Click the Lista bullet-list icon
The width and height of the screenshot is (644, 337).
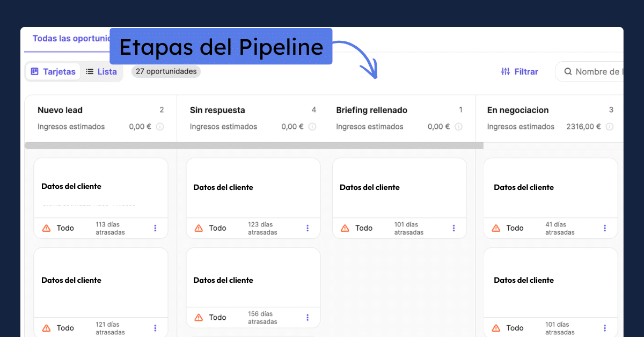[90, 71]
